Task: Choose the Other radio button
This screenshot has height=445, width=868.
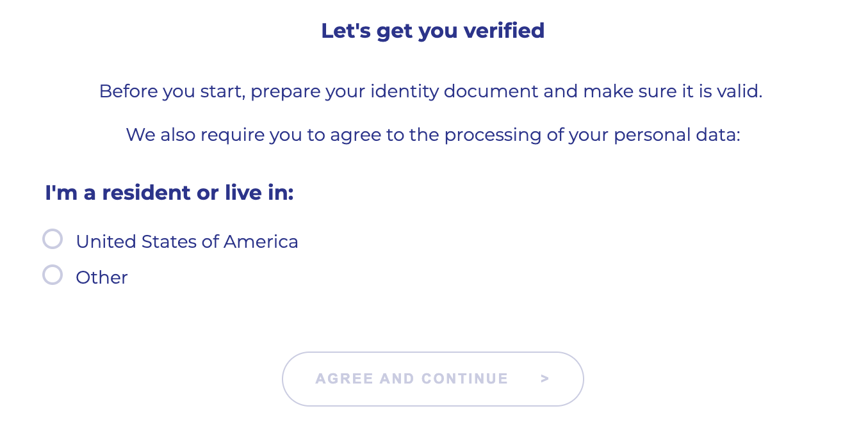Action: tap(53, 275)
